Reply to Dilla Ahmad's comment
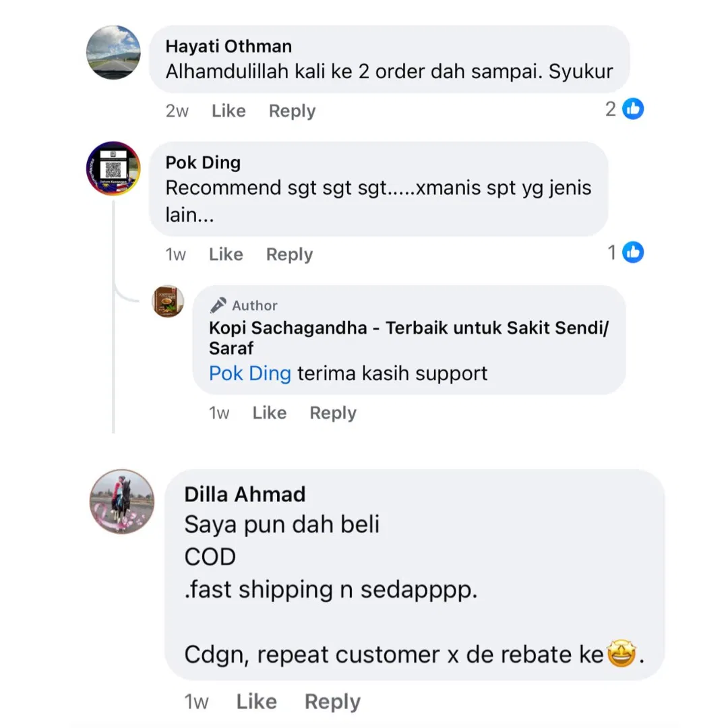The width and height of the screenshot is (728, 728). pos(332,702)
